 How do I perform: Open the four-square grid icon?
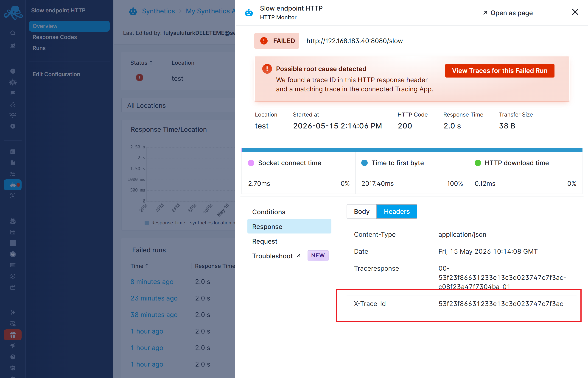13,243
